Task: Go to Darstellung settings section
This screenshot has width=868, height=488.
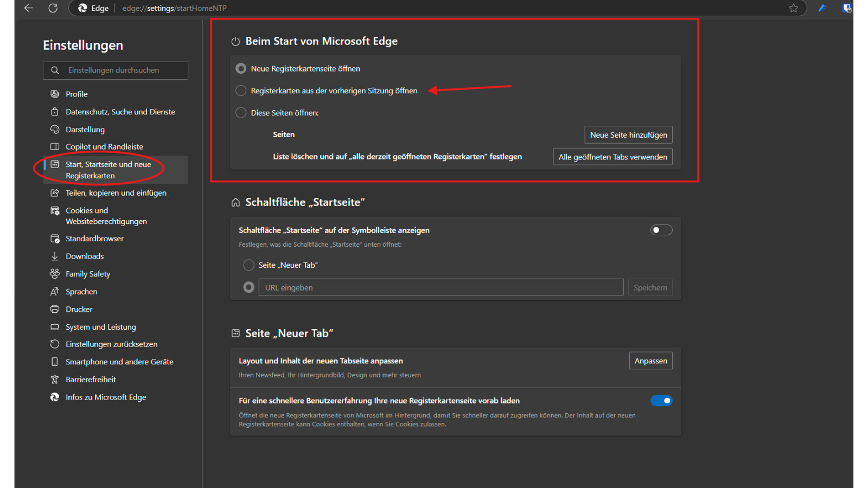Action: coord(85,130)
